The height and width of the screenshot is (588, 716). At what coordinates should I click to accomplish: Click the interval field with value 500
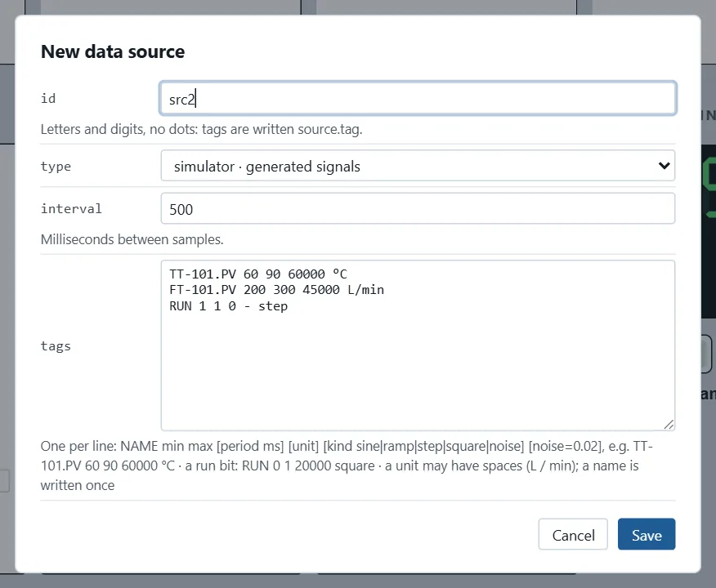point(418,209)
